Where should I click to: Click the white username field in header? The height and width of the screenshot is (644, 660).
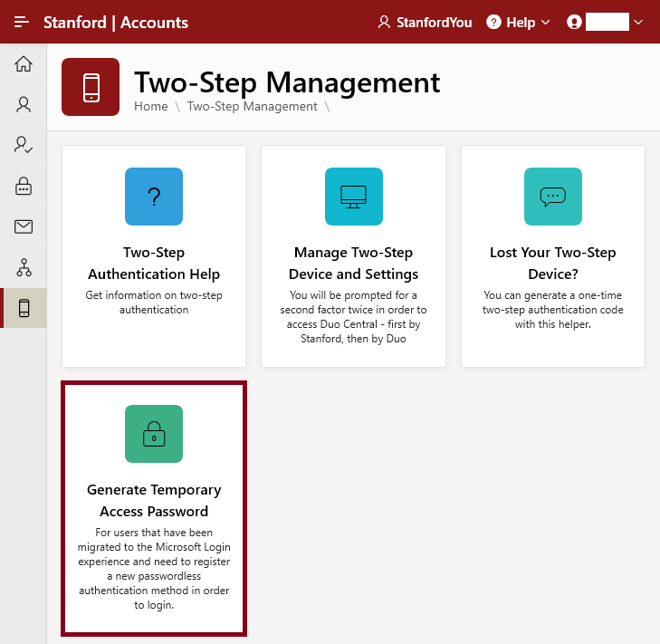[x=607, y=22]
